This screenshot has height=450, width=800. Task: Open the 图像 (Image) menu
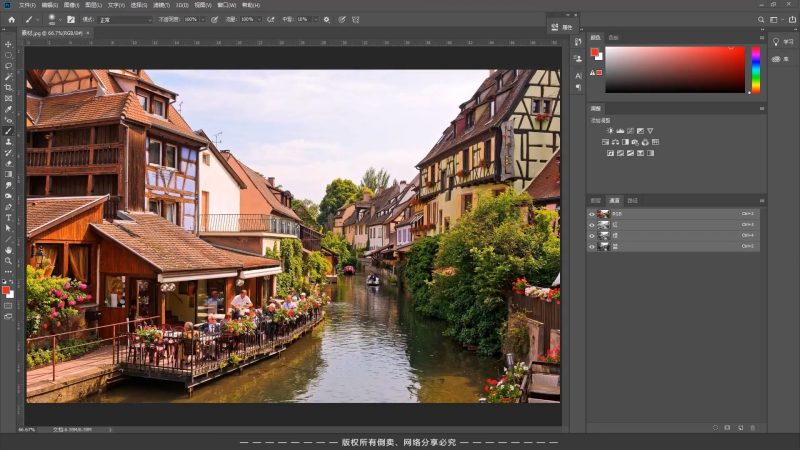click(71, 5)
